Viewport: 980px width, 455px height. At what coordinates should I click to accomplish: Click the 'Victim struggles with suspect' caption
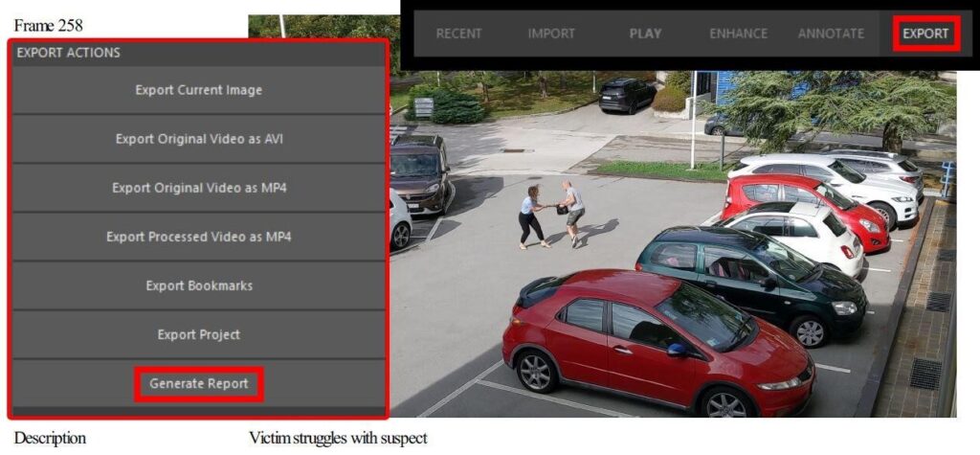click(338, 438)
